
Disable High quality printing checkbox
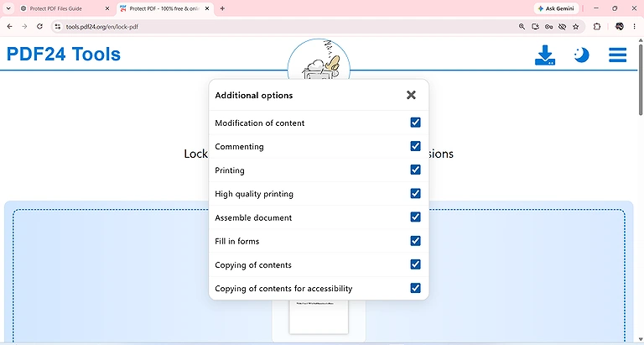[x=415, y=193]
